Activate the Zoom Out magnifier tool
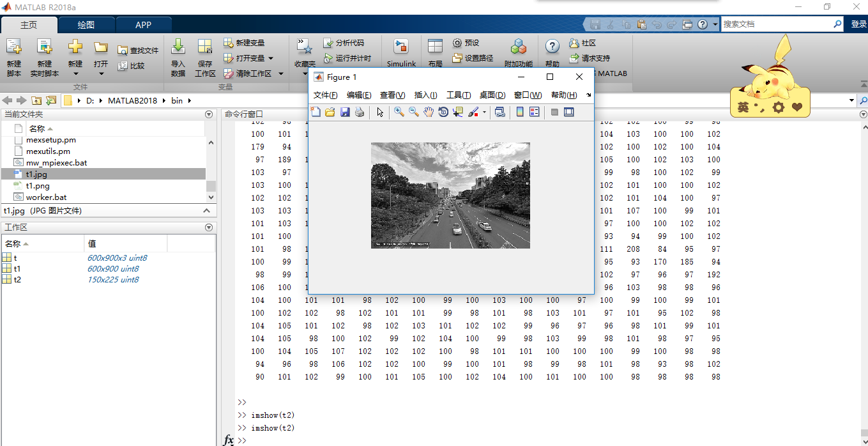Screen dimensions: 868x446 pos(414,112)
